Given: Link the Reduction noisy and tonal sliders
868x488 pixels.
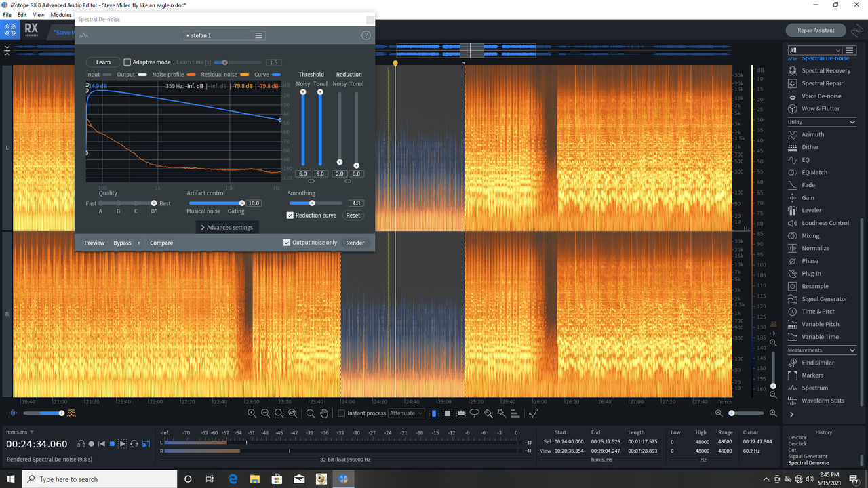Looking at the screenshot, I should point(348,182).
